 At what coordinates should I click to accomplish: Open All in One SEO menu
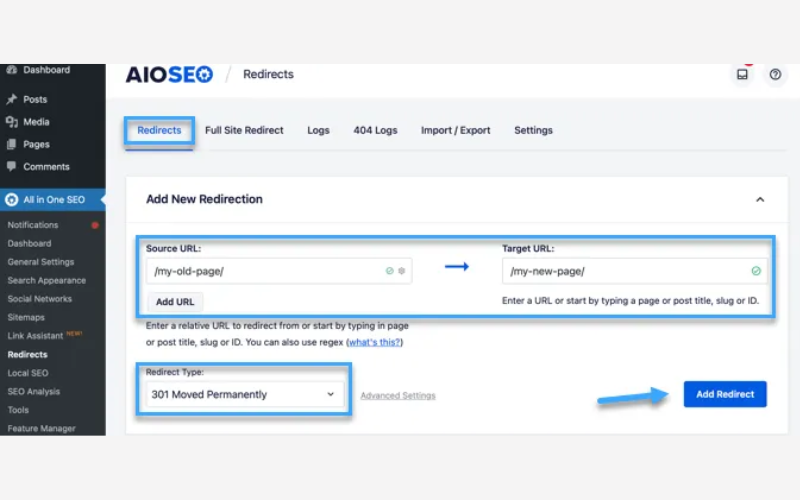53,199
